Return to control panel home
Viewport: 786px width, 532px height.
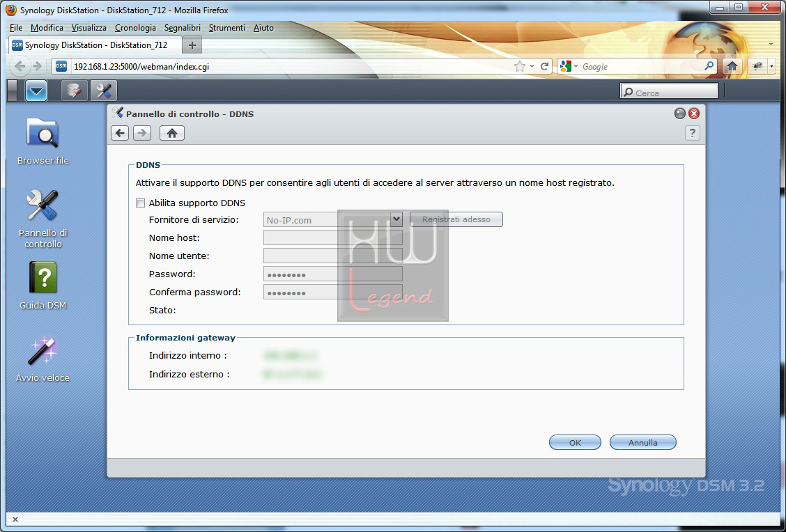172,133
